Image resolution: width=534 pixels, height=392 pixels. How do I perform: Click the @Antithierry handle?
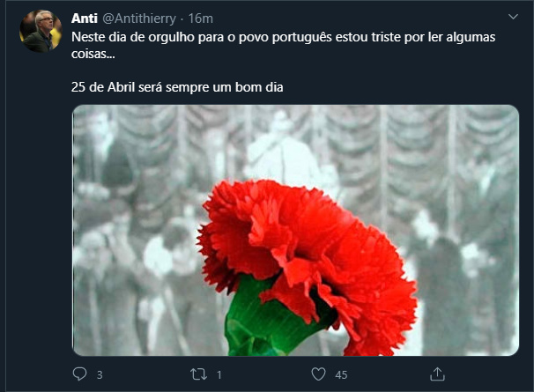point(139,18)
